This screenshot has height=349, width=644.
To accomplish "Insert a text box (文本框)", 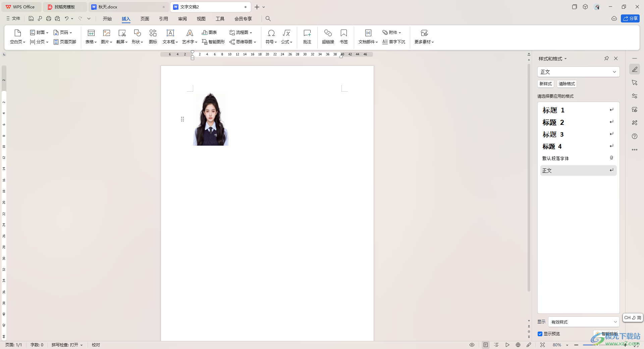I will click(x=170, y=37).
